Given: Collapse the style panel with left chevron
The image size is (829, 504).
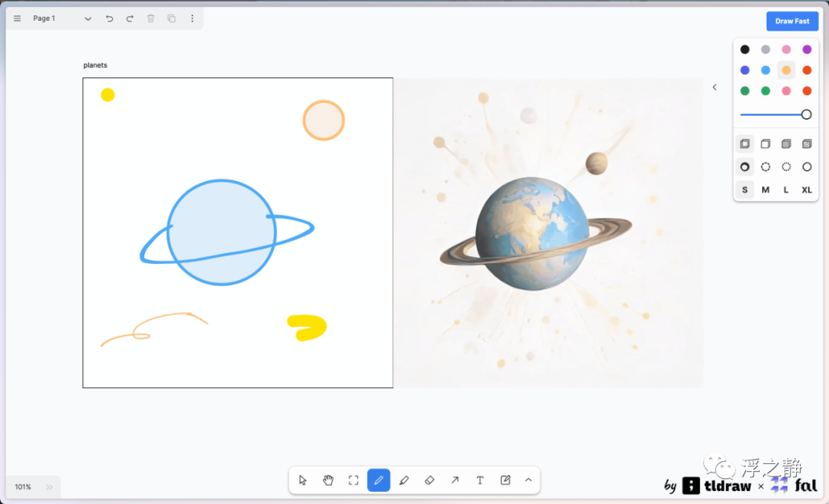Looking at the screenshot, I should (x=715, y=87).
